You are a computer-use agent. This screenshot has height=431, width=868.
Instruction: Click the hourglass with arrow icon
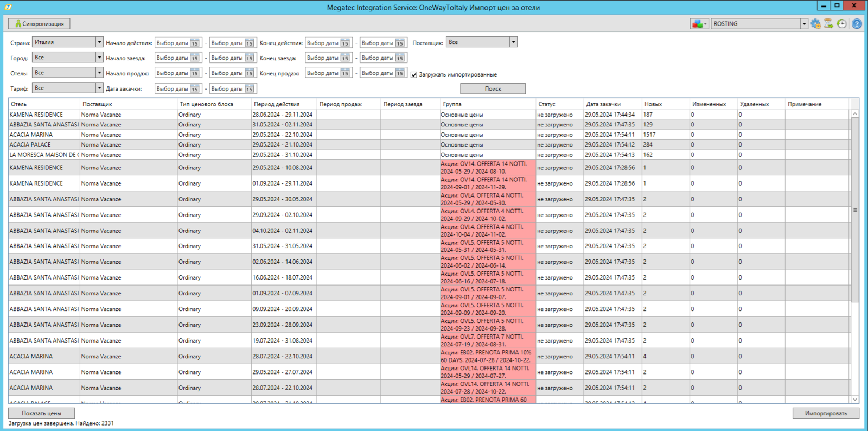[828, 23]
